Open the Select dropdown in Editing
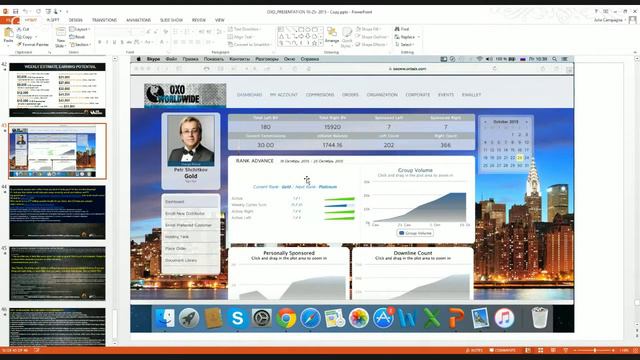 click(405, 44)
